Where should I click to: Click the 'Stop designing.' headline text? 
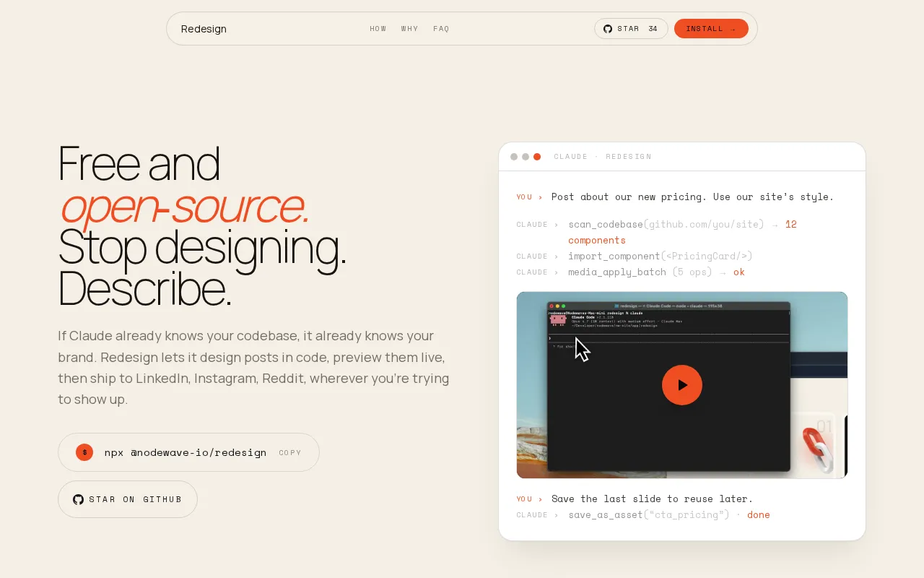point(202,247)
